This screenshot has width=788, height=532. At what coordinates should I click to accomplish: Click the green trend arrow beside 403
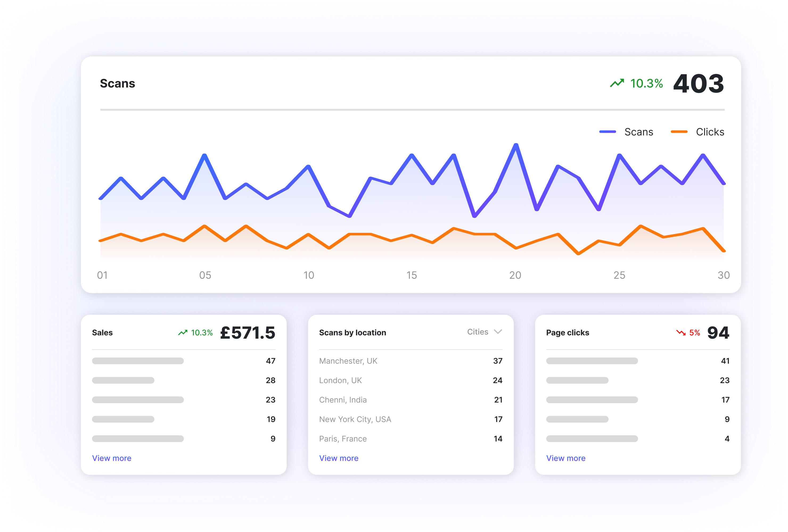[617, 83]
